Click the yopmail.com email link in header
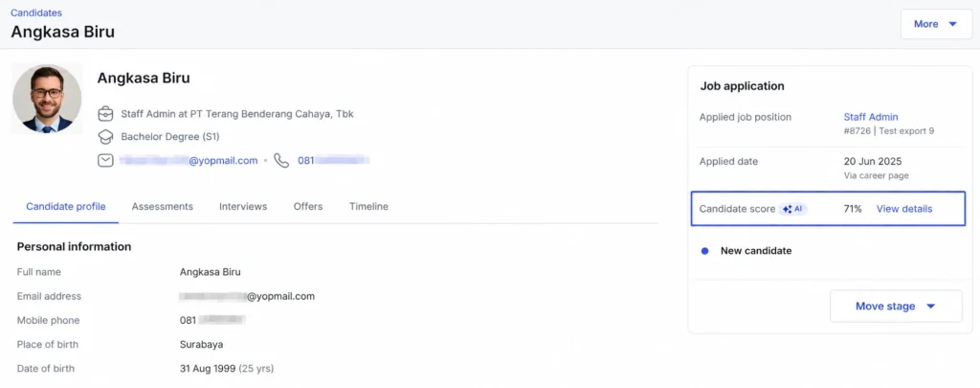Viewport: 980px width, 388px height. click(189, 160)
